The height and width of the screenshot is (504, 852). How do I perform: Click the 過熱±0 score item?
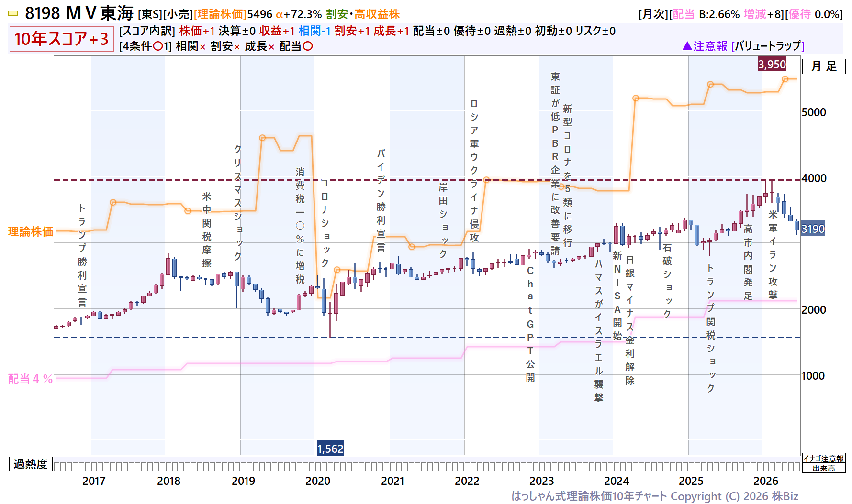point(513,31)
